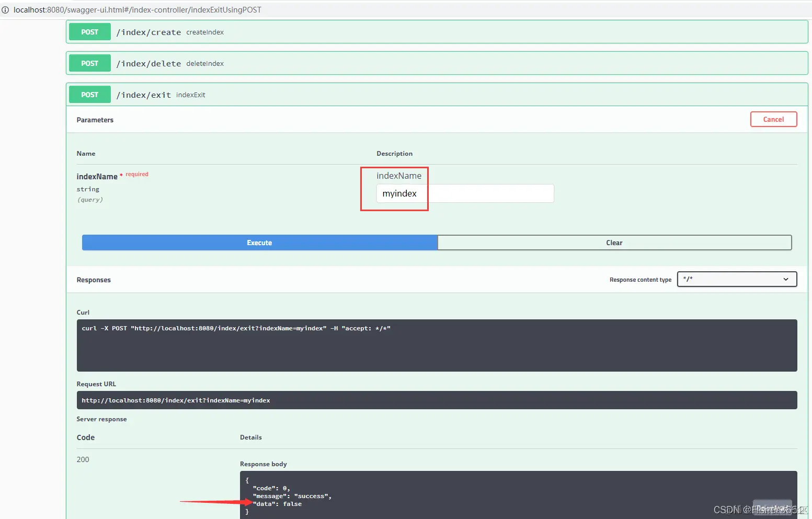The height and width of the screenshot is (519, 812).
Task: Click the POST badge for /index/create
Action: pyautogui.click(x=90, y=32)
